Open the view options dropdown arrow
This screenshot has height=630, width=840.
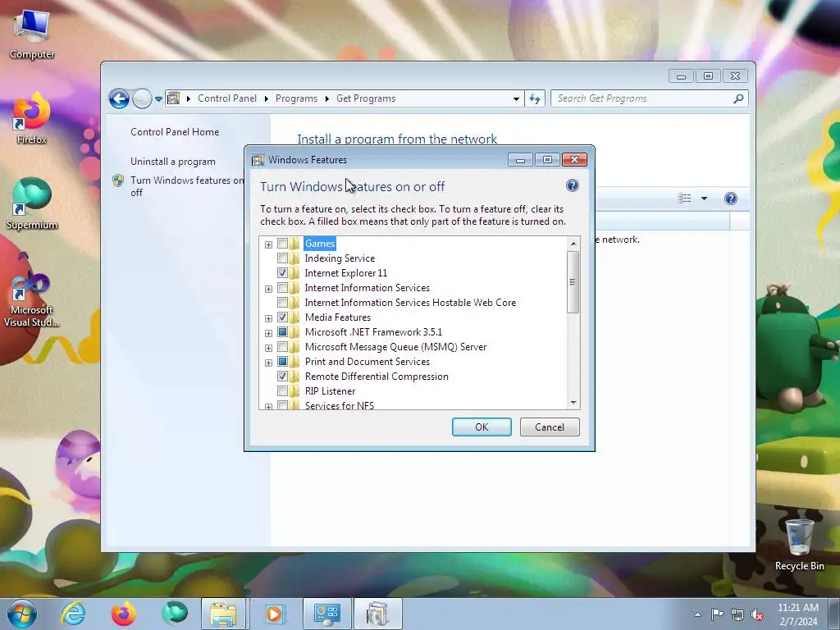(704, 199)
